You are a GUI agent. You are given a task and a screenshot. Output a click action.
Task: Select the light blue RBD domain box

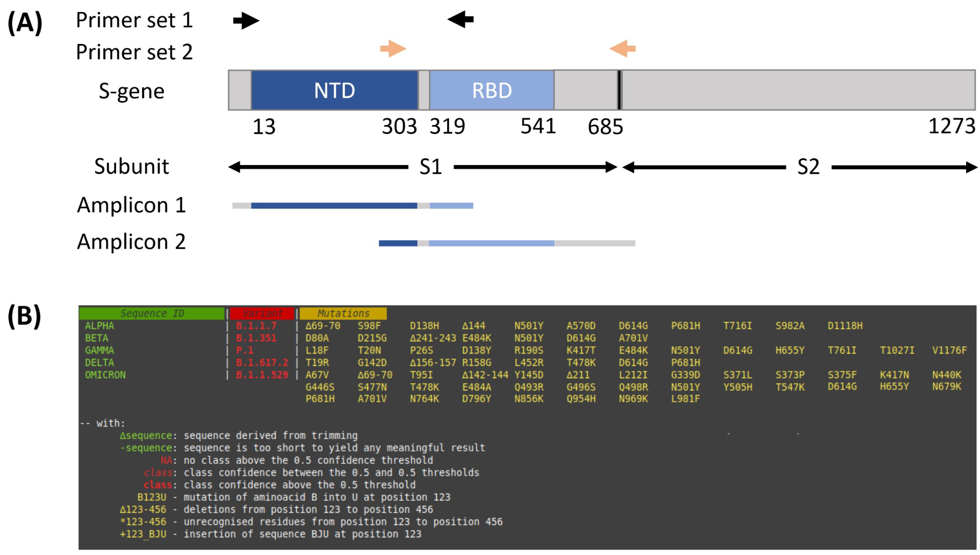click(491, 90)
